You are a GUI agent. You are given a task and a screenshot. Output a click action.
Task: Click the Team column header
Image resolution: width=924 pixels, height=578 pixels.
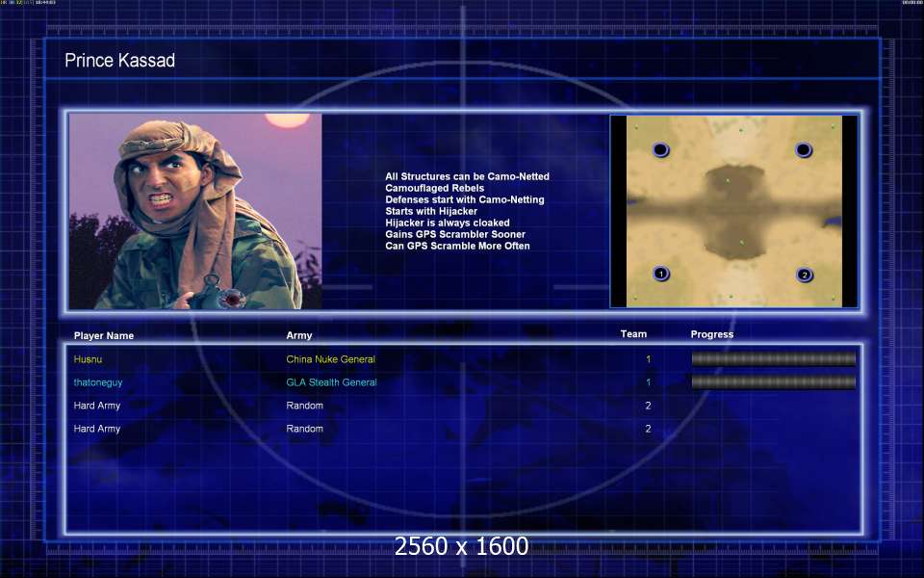point(633,334)
